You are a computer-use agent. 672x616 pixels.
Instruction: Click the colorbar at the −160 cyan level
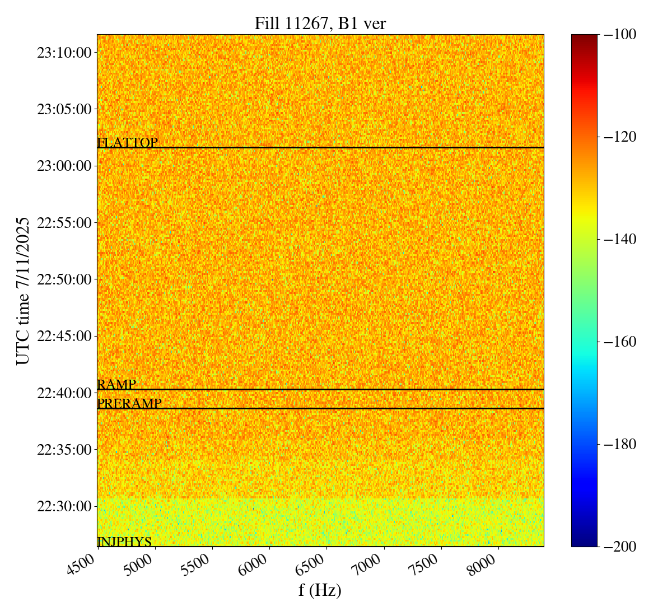[x=584, y=342]
